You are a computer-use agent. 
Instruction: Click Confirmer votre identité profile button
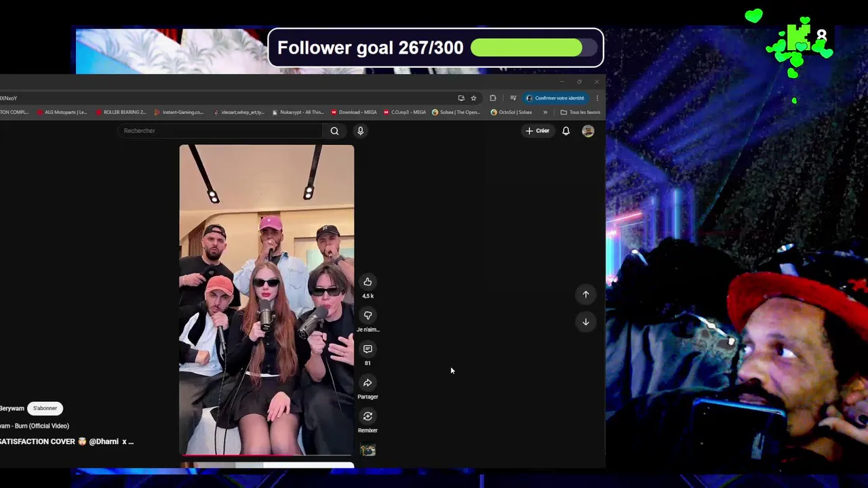pos(555,98)
